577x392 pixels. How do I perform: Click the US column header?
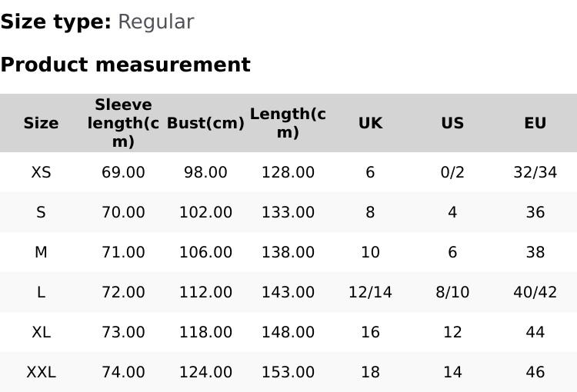452,123
